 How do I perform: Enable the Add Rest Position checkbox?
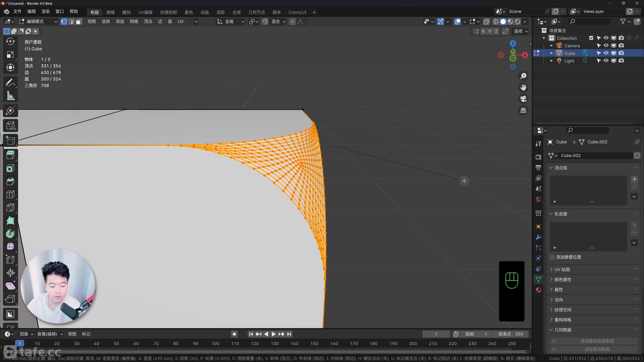[x=552, y=257]
